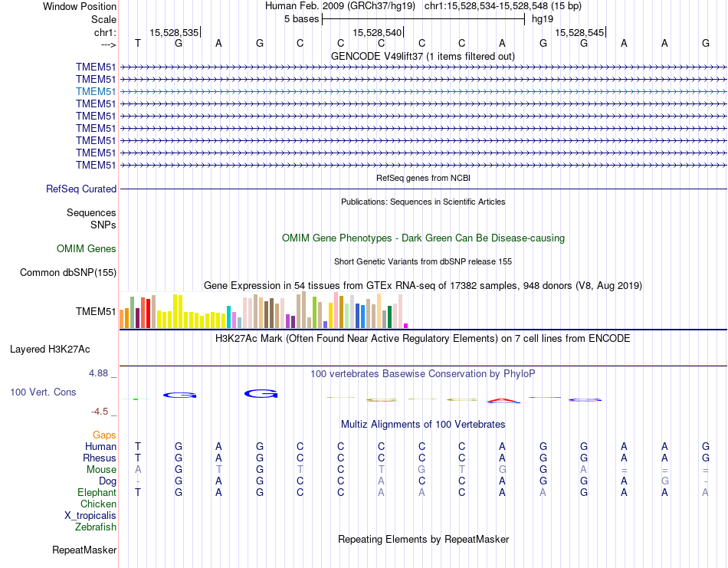Image resolution: width=728 pixels, height=568 pixels.
Task: Open "100 vertebrates Basewise Conservation by PhyloP" title
Action: [x=422, y=374]
